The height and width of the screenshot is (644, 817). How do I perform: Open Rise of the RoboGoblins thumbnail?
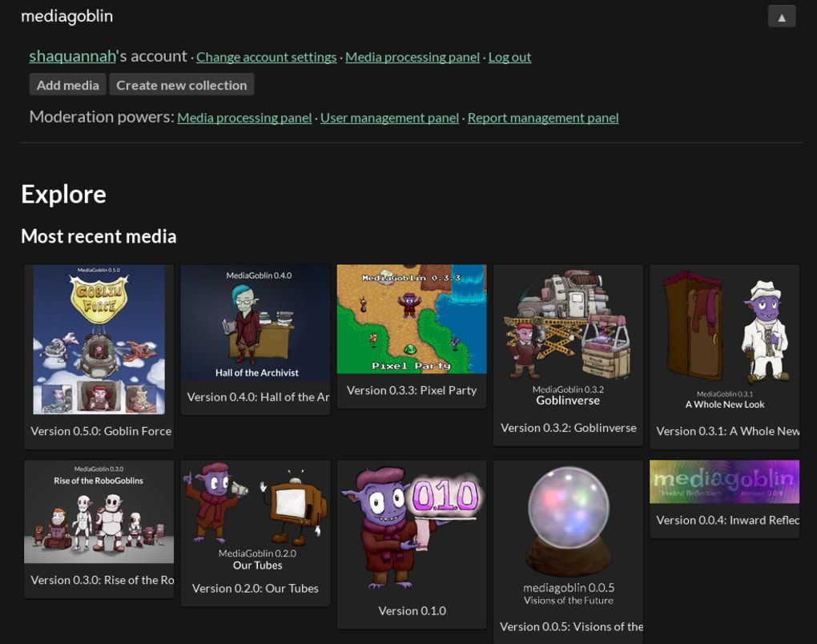point(99,511)
